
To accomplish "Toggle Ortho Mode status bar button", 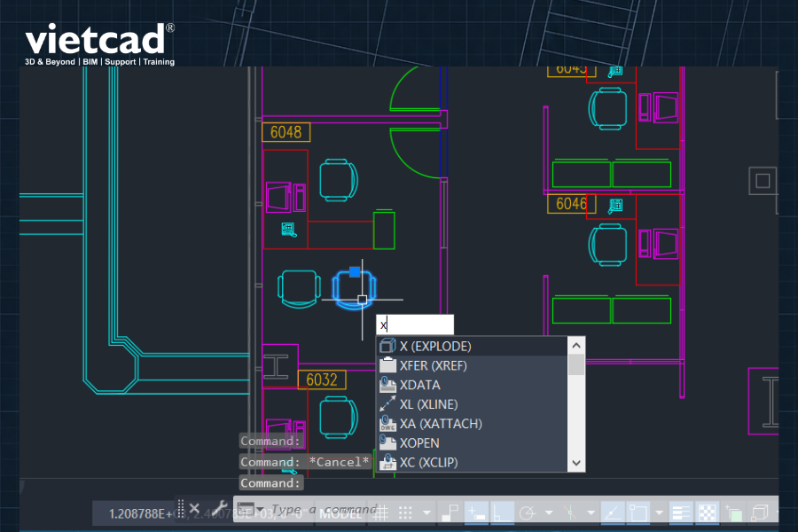I will 502,512.
